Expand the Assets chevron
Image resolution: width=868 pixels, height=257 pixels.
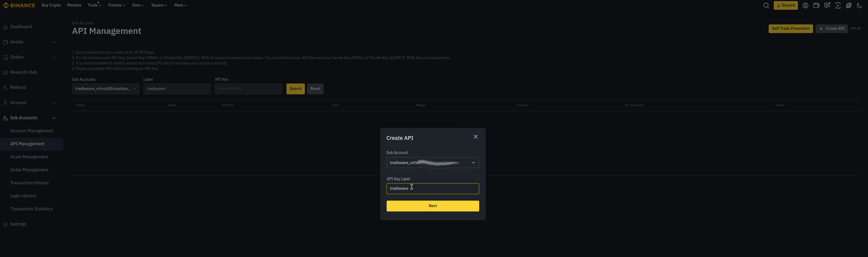54,42
